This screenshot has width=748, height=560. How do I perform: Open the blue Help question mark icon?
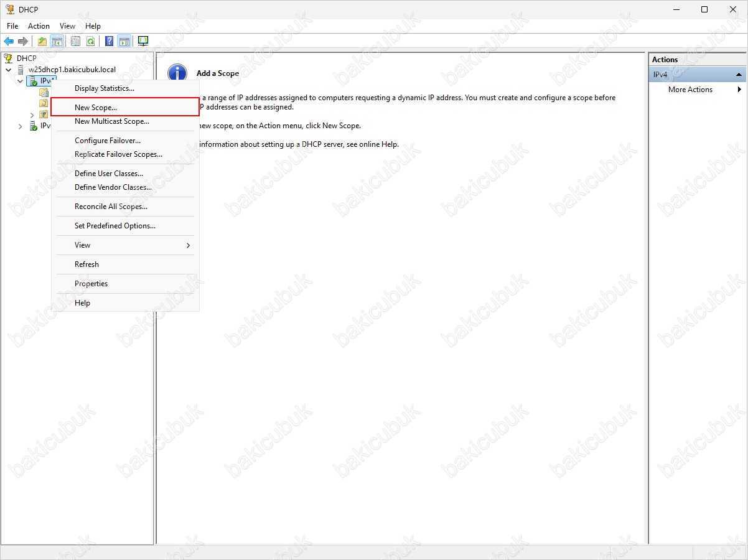click(x=110, y=42)
